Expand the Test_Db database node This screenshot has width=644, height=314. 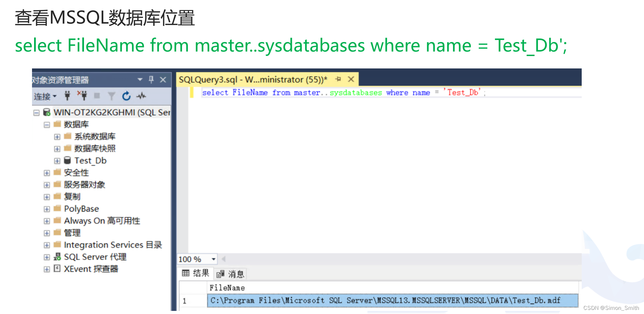pos(57,160)
